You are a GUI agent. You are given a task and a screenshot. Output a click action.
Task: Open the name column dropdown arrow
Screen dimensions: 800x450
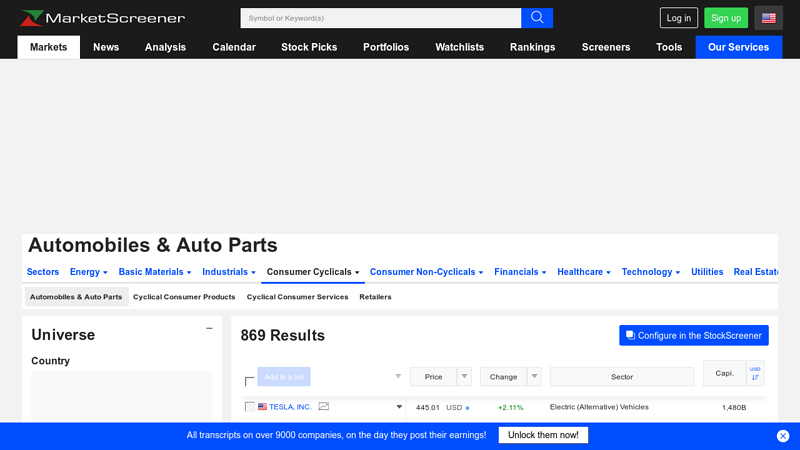click(398, 377)
